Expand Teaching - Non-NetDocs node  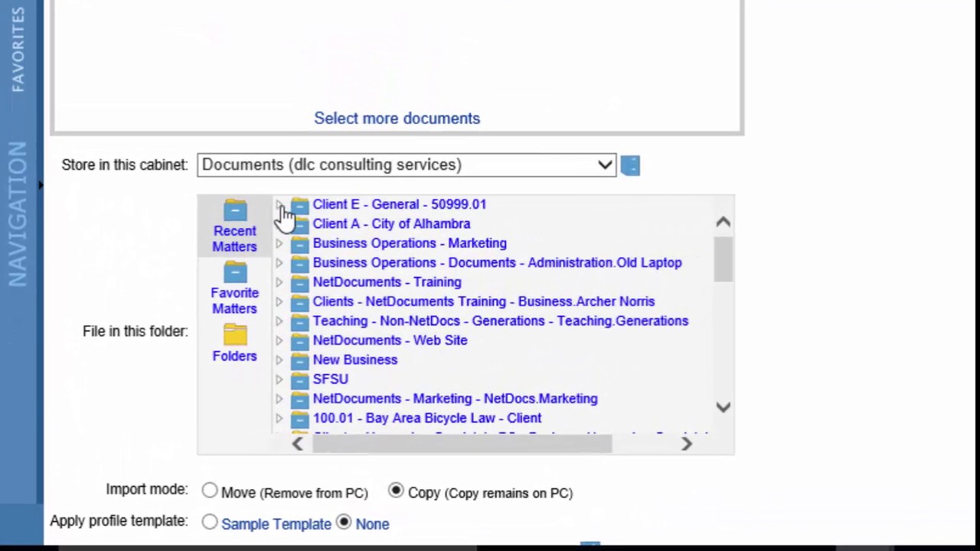coord(279,321)
